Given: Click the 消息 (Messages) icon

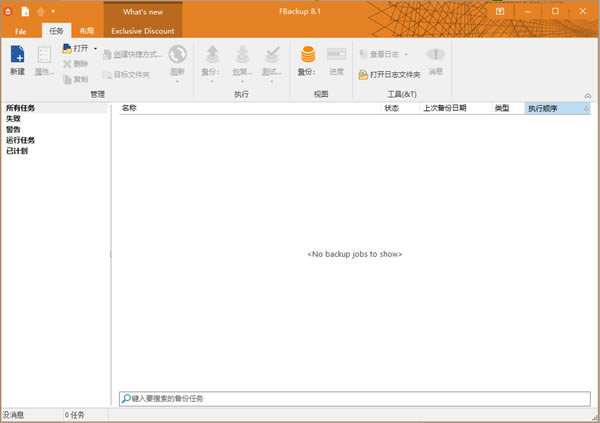Looking at the screenshot, I should 435,55.
